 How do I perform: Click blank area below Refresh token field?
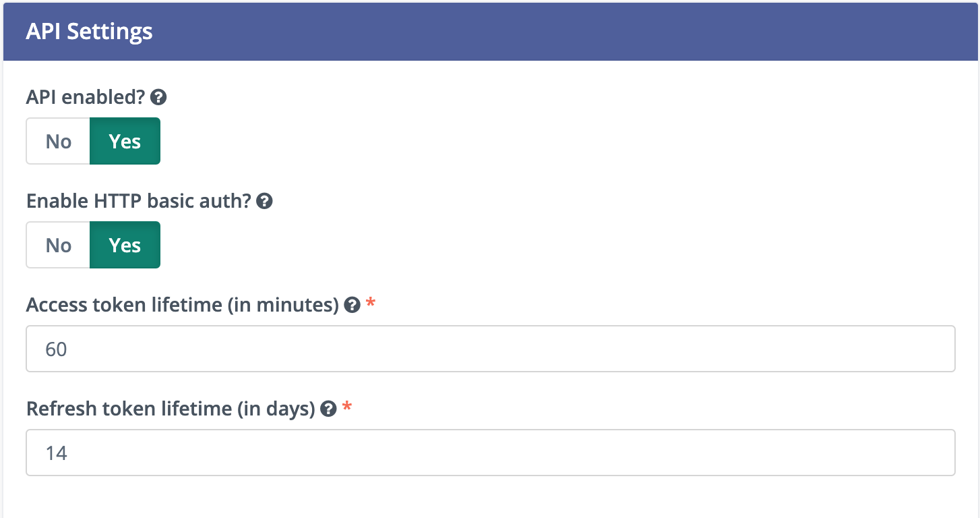490,498
